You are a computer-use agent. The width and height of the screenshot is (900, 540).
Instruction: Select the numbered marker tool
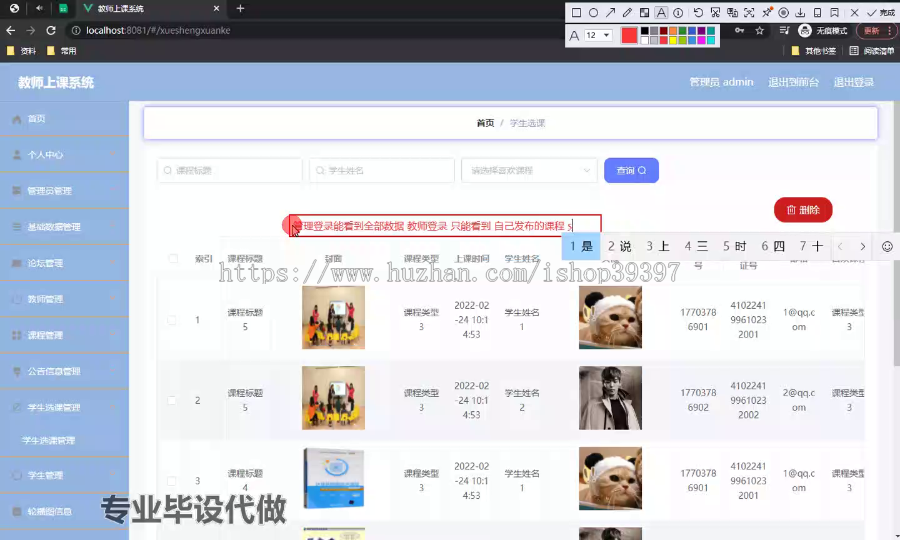point(678,12)
